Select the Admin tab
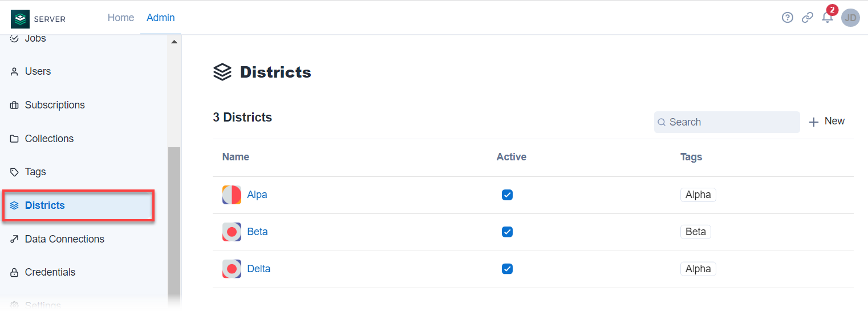The height and width of the screenshot is (311, 868). (x=160, y=18)
